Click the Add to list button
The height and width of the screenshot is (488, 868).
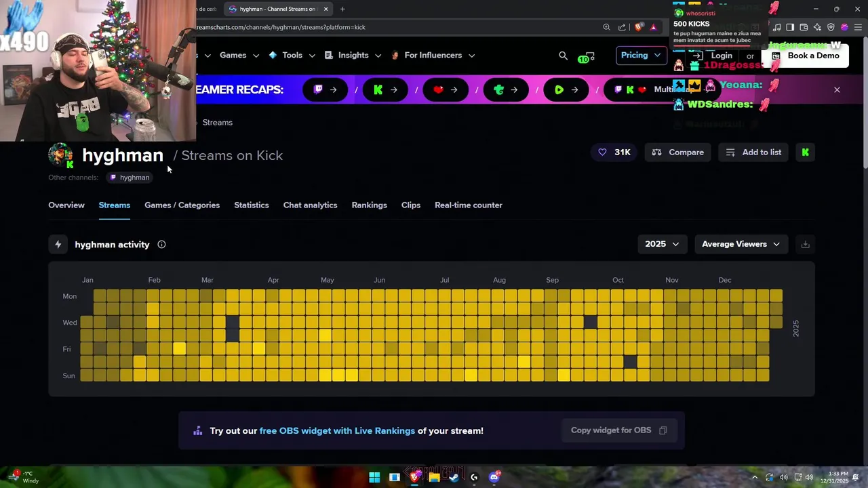pyautogui.click(x=753, y=152)
